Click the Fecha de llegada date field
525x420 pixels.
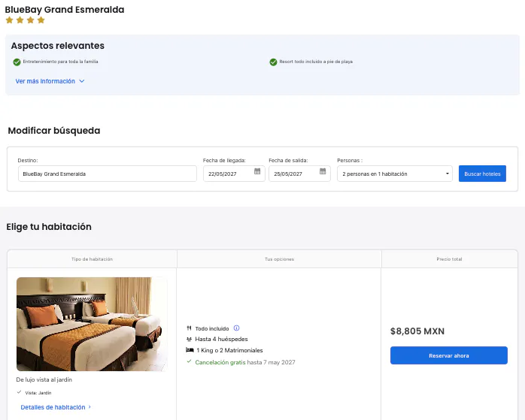(x=234, y=174)
